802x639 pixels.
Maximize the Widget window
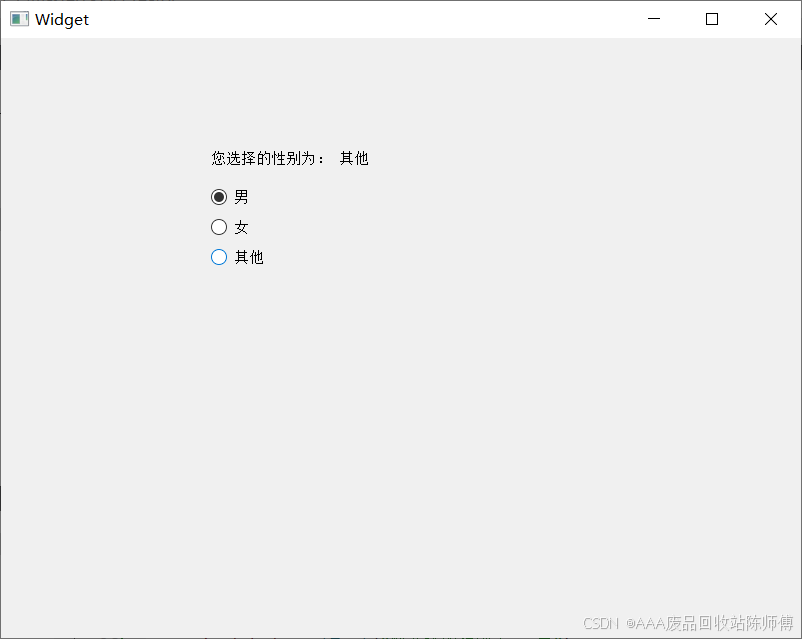711,19
